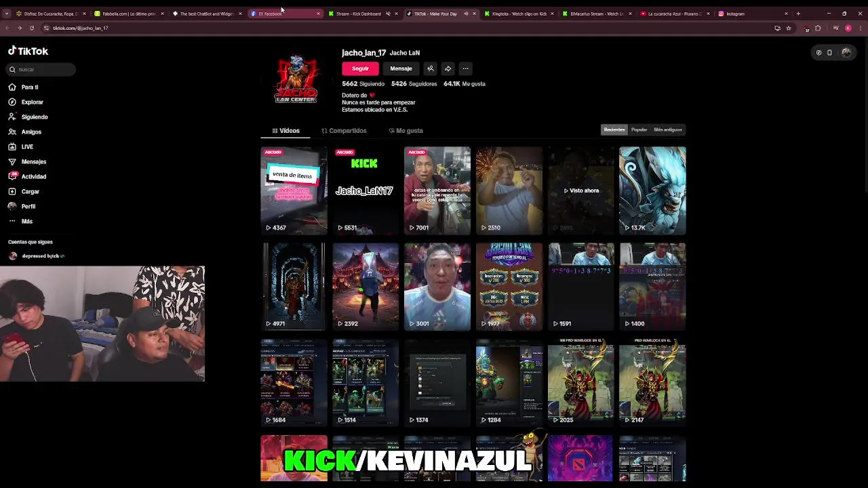Open the video with 4971 views
Viewport: 868px width, 488px height.
294,286
